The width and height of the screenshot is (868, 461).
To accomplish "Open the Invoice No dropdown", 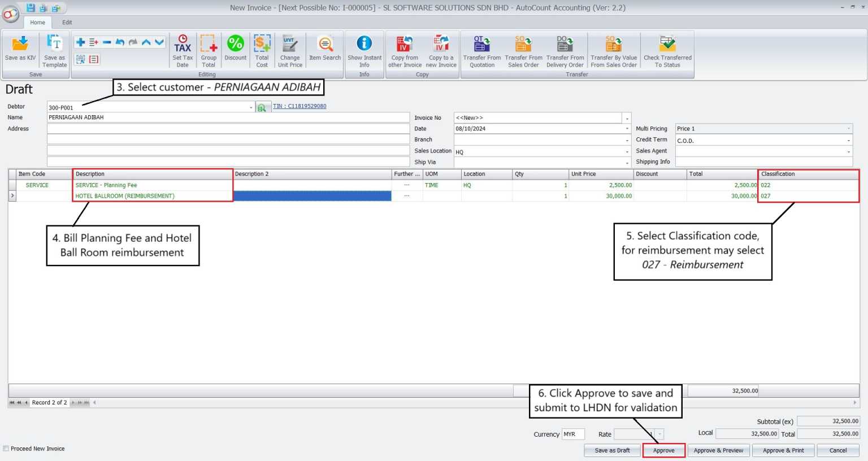I will pos(627,118).
